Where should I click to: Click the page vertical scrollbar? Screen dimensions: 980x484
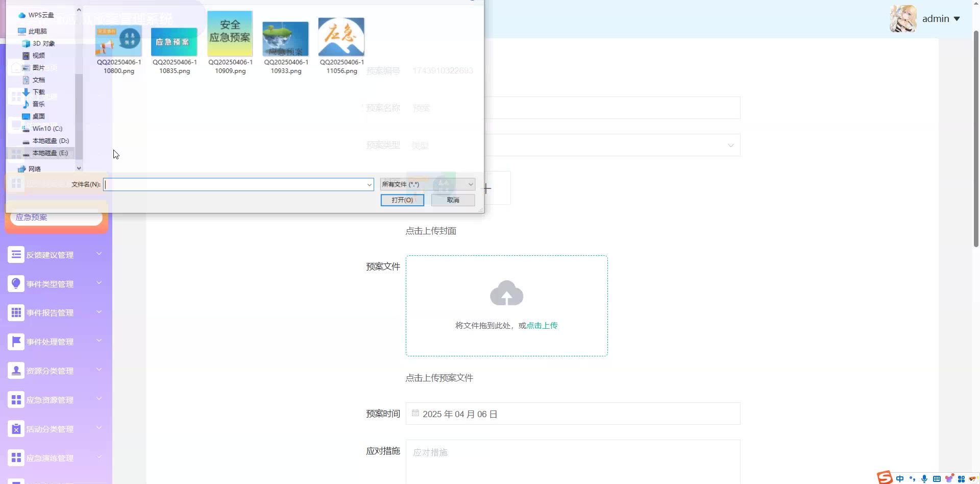976,138
